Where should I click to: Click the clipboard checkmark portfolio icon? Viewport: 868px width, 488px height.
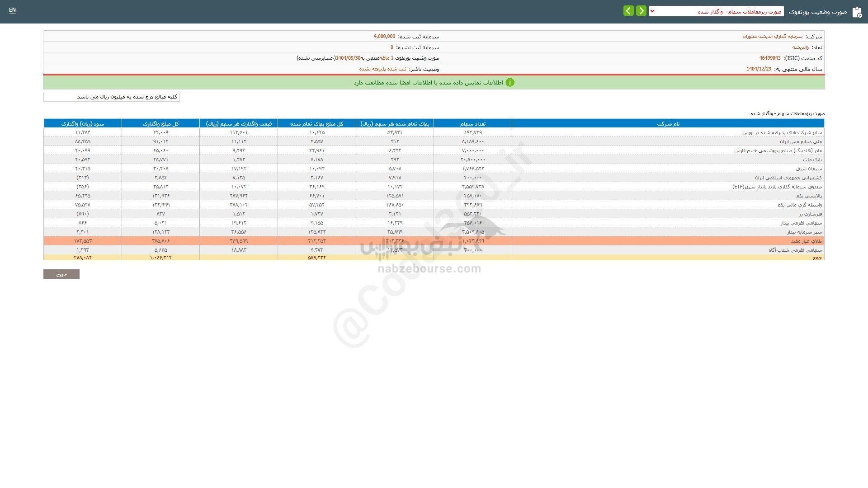pyautogui.click(x=857, y=12)
